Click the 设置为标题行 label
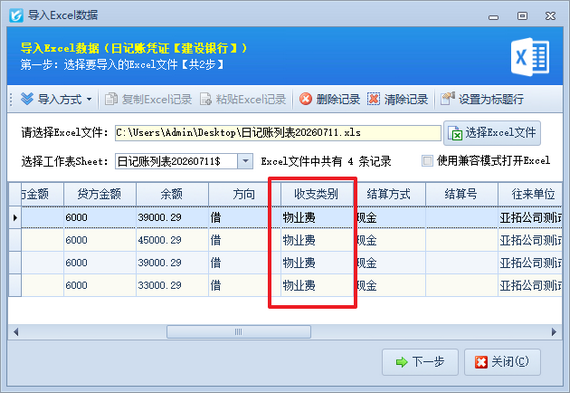 tap(491, 99)
